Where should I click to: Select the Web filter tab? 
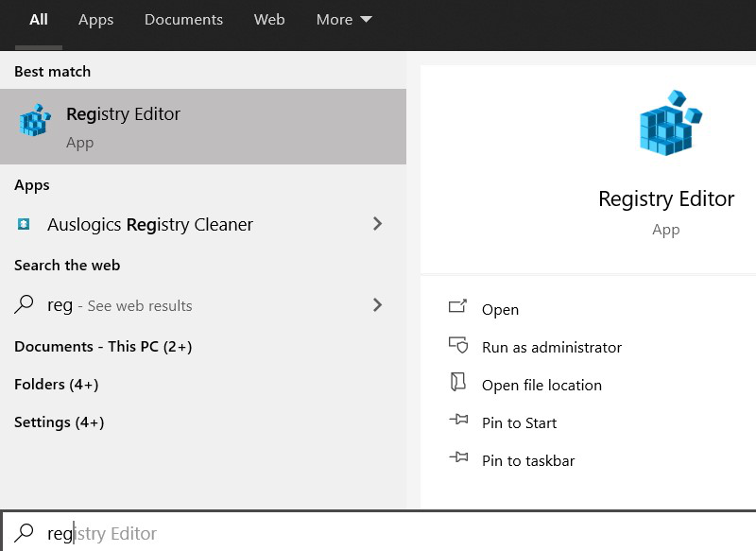pos(269,20)
